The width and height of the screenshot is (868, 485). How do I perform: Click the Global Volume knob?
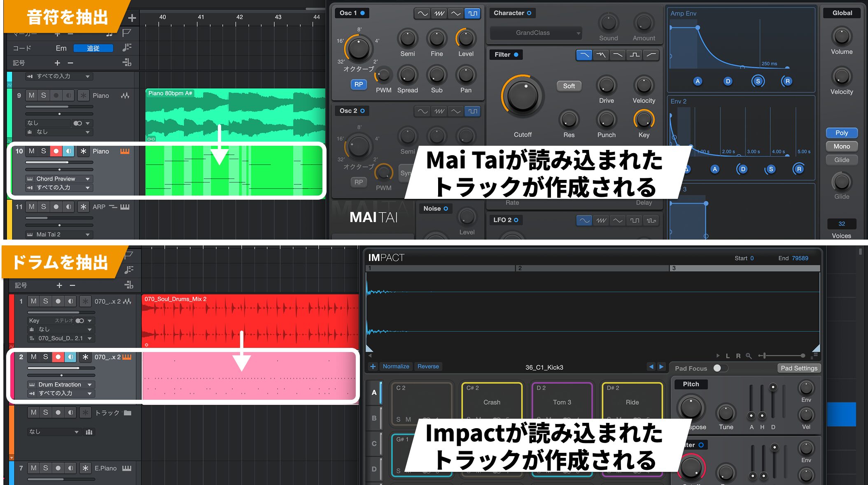coord(842,36)
